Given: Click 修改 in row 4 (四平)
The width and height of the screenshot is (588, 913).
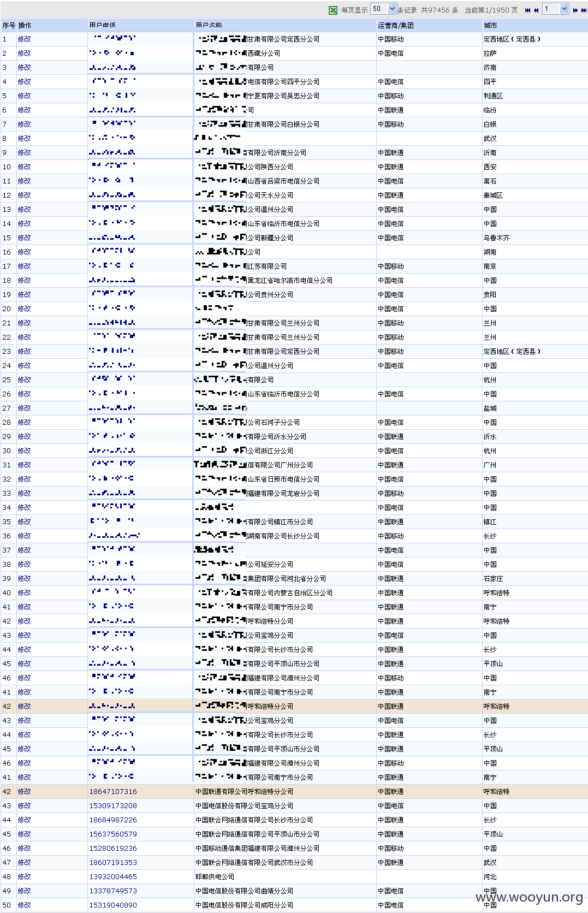Looking at the screenshot, I should point(25,82).
